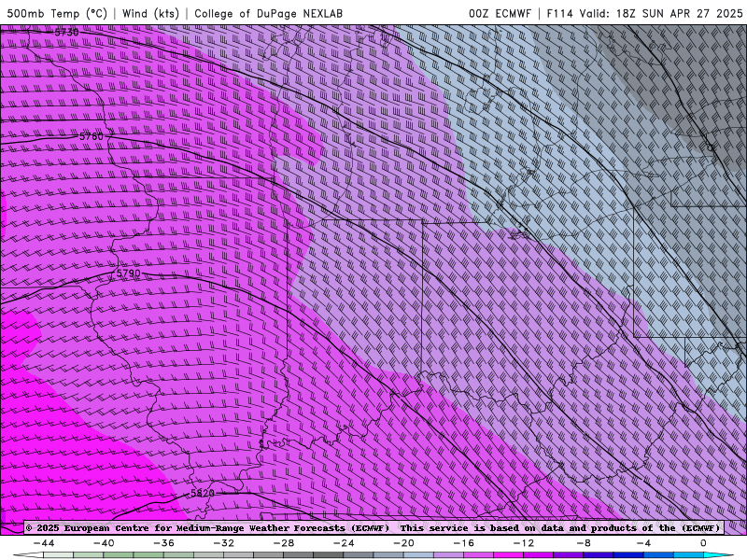Viewport: 747px width, 560px height.
Task: Click the -12 color scale label
Action: [x=524, y=543]
